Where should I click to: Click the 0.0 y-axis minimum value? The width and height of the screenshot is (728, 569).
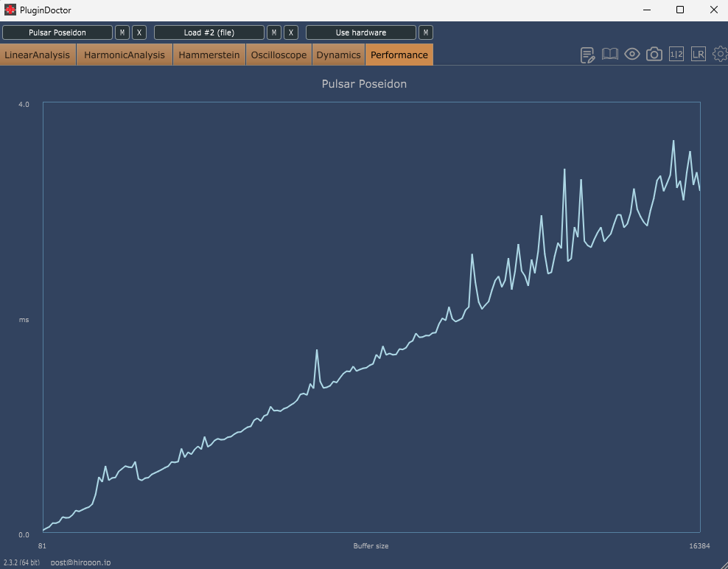click(24, 534)
